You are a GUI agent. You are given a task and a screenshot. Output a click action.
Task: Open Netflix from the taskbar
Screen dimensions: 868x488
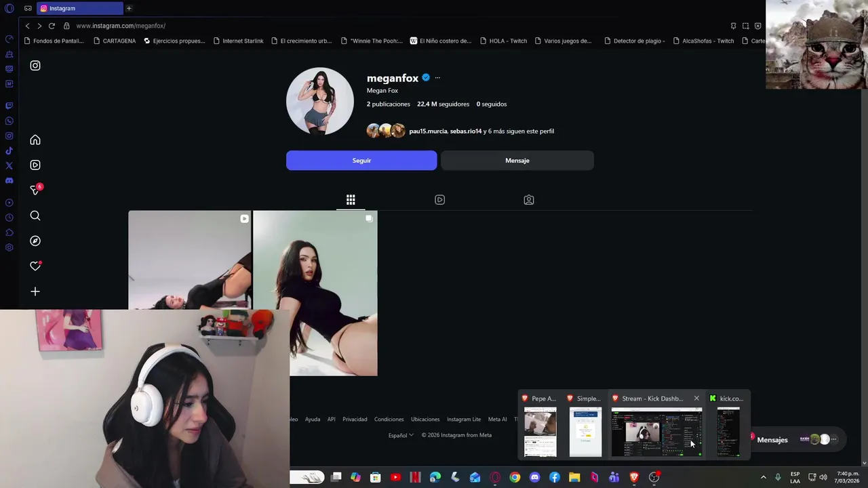coord(416,478)
